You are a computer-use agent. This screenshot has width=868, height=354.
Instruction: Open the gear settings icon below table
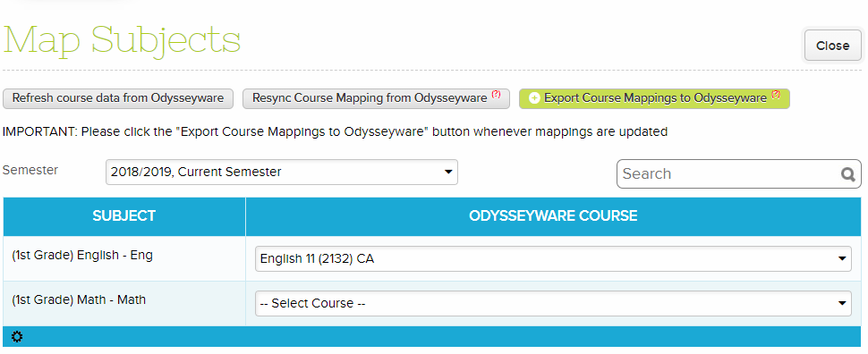(17, 336)
